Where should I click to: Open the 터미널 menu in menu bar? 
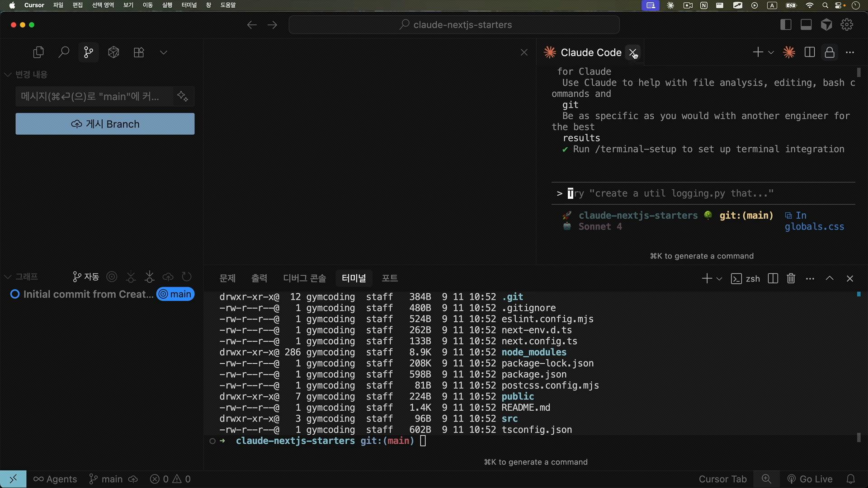coord(189,5)
